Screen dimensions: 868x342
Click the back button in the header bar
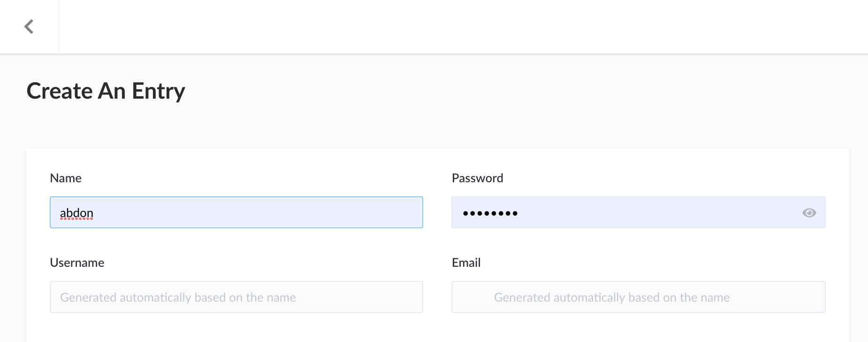(x=29, y=26)
